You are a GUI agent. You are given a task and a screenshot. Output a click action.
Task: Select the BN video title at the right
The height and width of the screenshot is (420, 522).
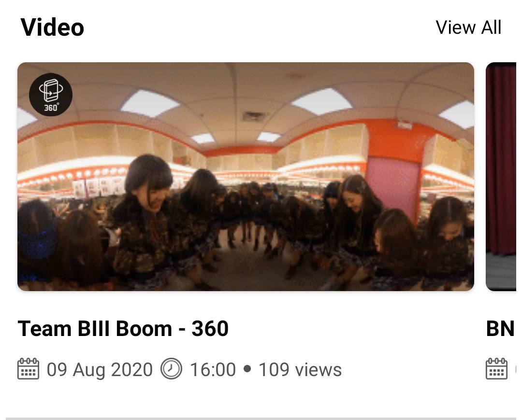pos(500,329)
